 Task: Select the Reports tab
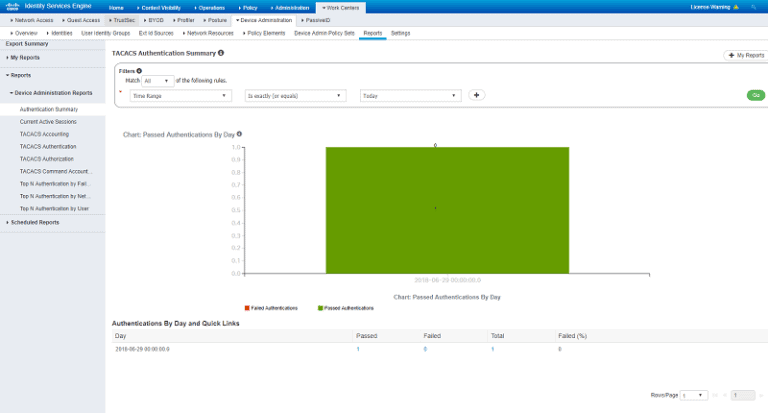373,33
